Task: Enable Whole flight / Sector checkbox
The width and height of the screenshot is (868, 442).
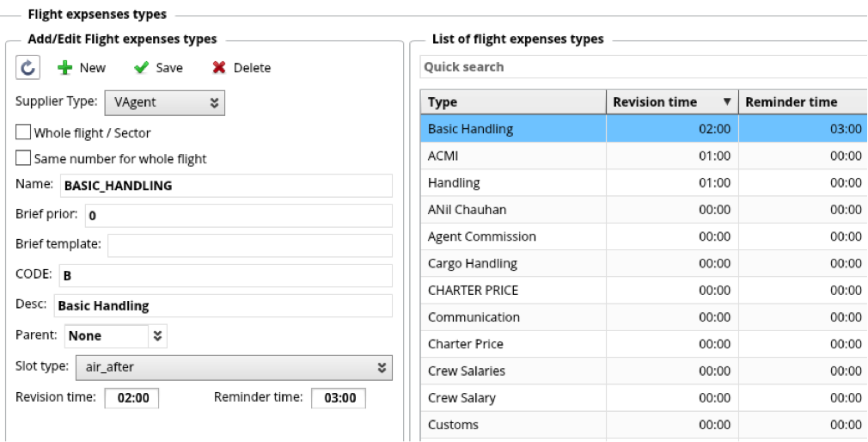Action: point(23,133)
